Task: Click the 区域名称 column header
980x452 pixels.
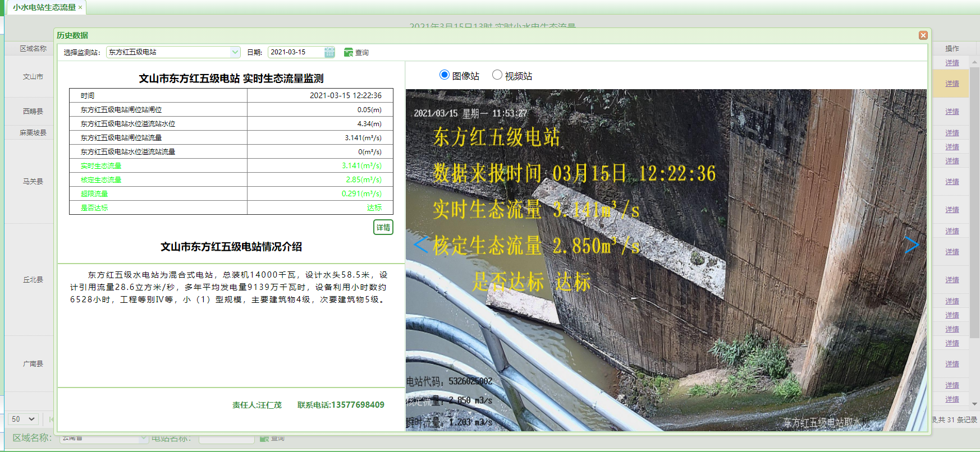Action: coord(33,49)
